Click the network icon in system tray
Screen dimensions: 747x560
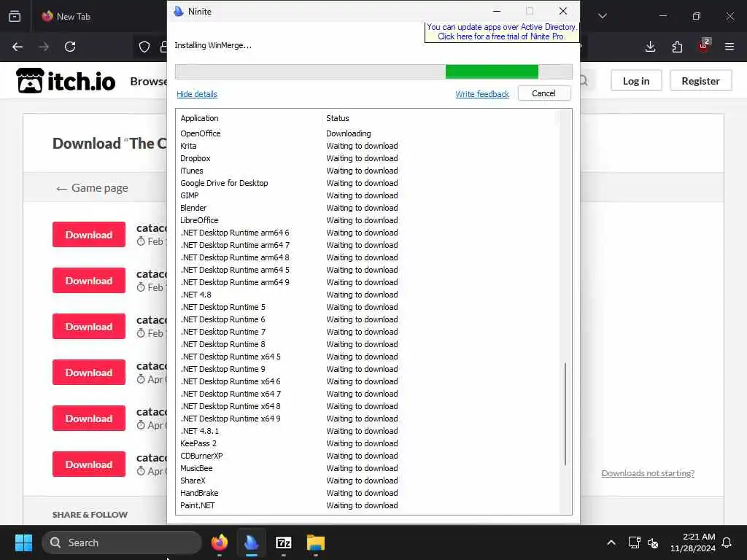(634, 542)
